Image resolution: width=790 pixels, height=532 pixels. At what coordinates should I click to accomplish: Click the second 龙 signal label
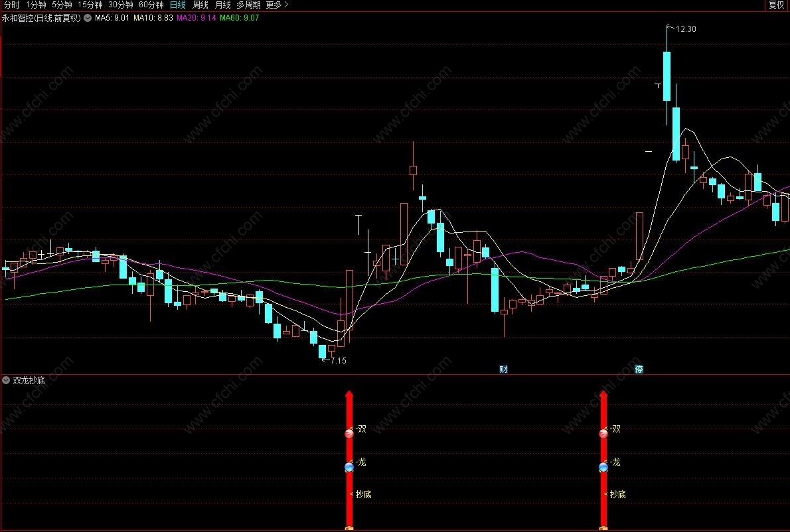pos(615,462)
